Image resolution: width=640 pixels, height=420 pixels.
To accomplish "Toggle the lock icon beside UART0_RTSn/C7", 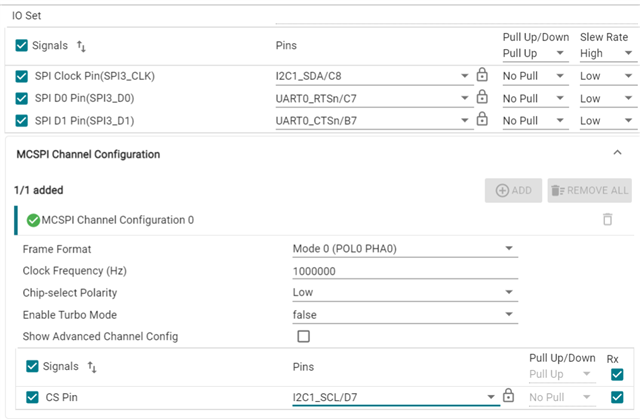I will [482, 97].
